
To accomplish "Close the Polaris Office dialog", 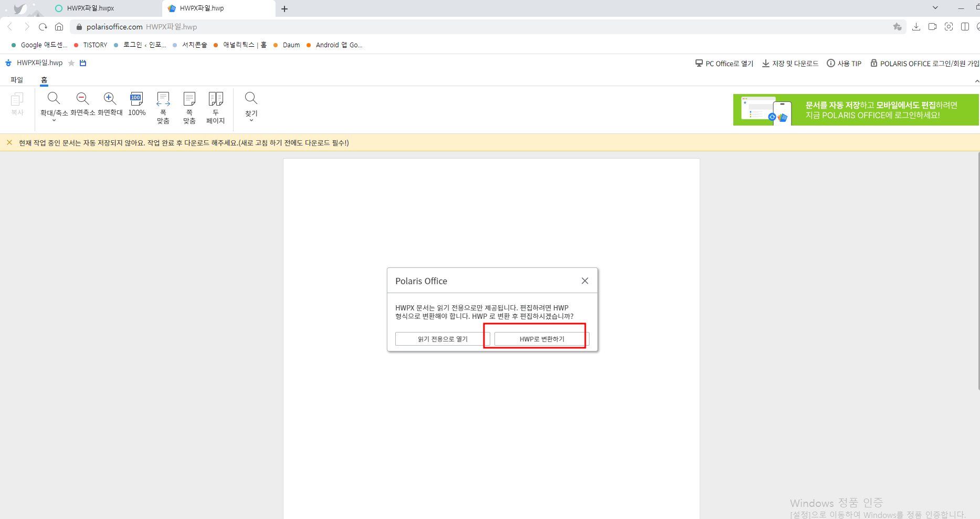I will click(x=585, y=281).
